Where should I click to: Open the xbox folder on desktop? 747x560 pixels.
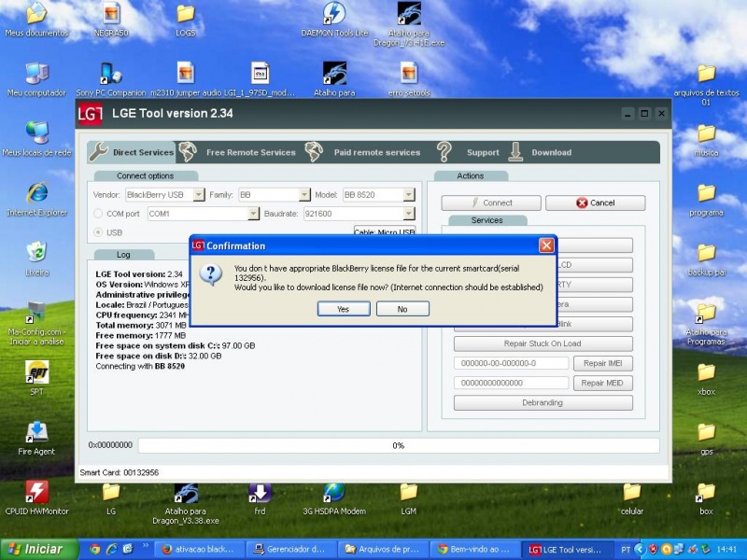(707, 379)
